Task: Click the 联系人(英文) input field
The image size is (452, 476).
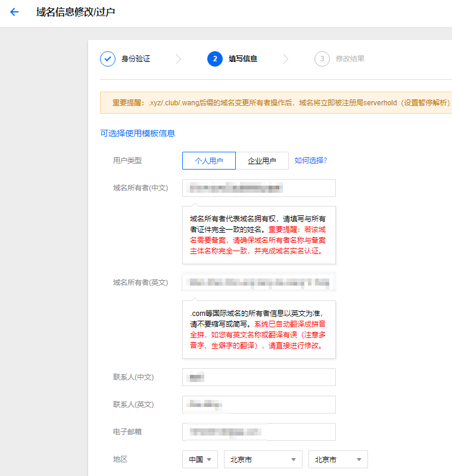Action: (259, 405)
